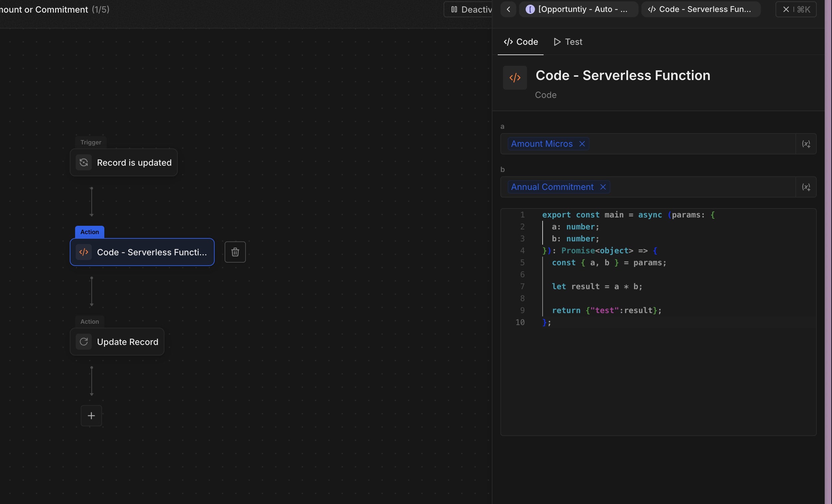Select the Code - Serverless Function node

pyautogui.click(x=142, y=252)
